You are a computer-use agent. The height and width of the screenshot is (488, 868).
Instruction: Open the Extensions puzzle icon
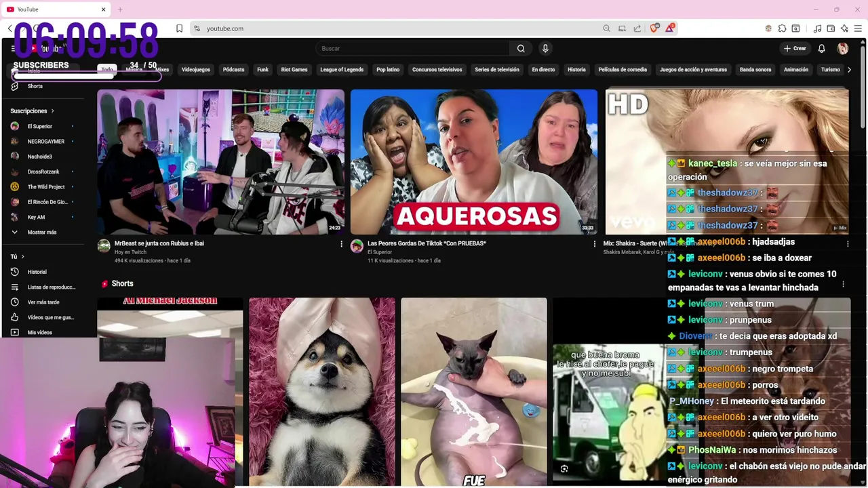point(782,28)
